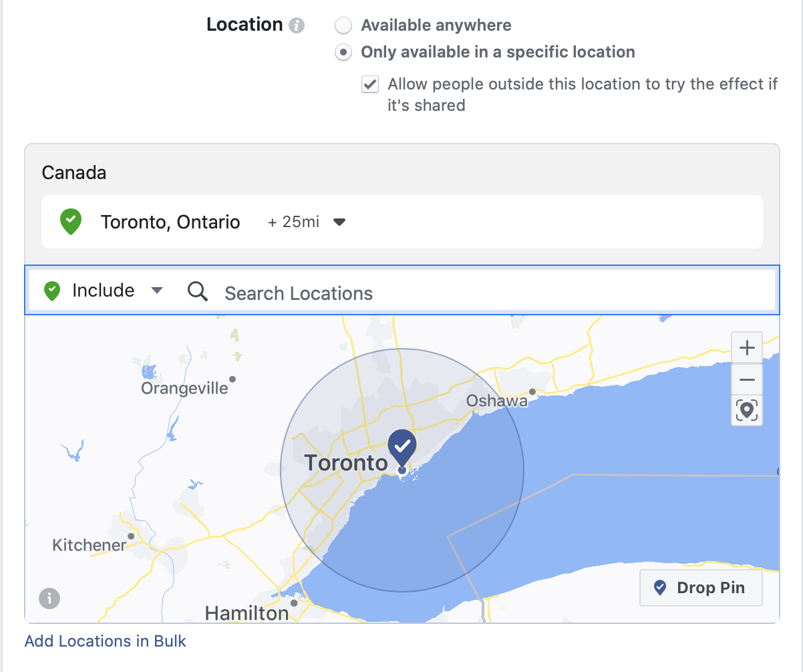Click the Location info icon
This screenshot has width=803, height=672.
tap(297, 26)
